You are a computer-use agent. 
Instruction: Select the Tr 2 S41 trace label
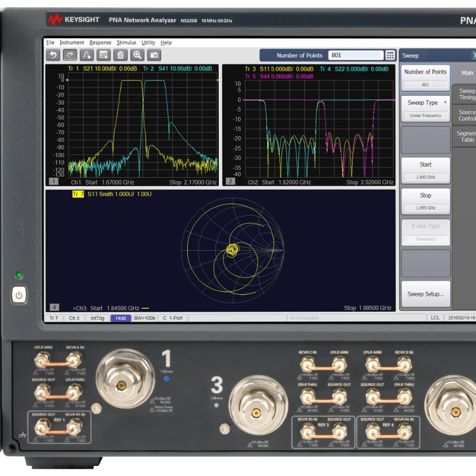coord(177,69)
